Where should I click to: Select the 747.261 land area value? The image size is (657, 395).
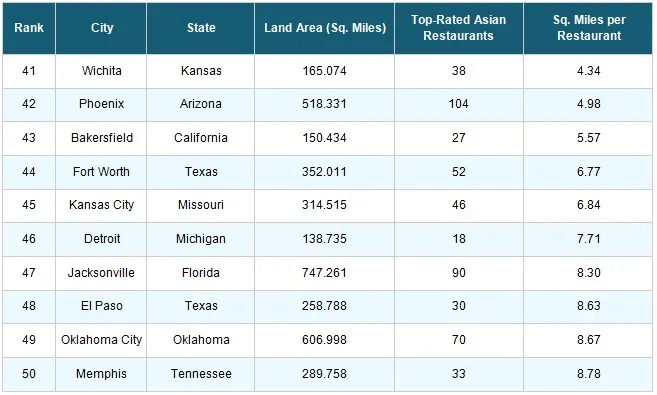pos(325,273)
